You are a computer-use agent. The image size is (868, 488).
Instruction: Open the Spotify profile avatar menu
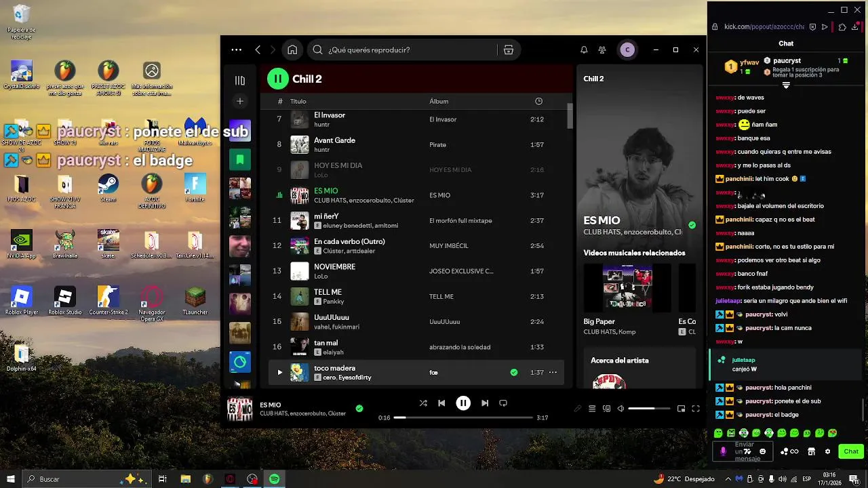627,49
